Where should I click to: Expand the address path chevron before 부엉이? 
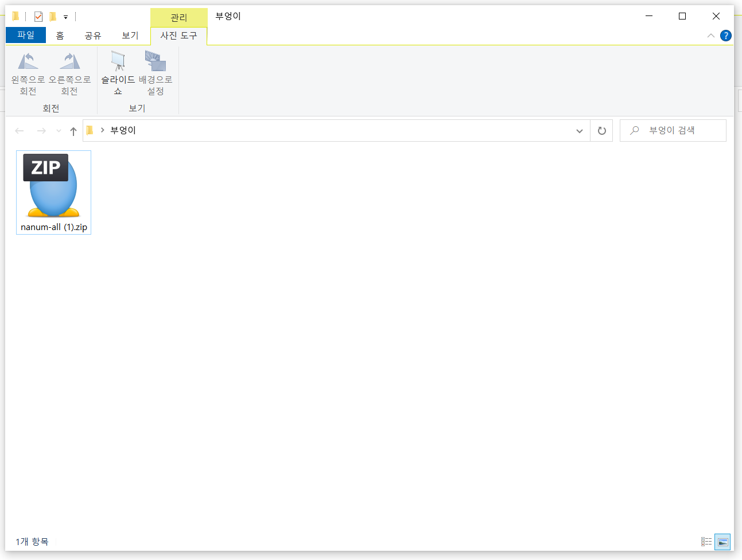(x=102, y=130)
